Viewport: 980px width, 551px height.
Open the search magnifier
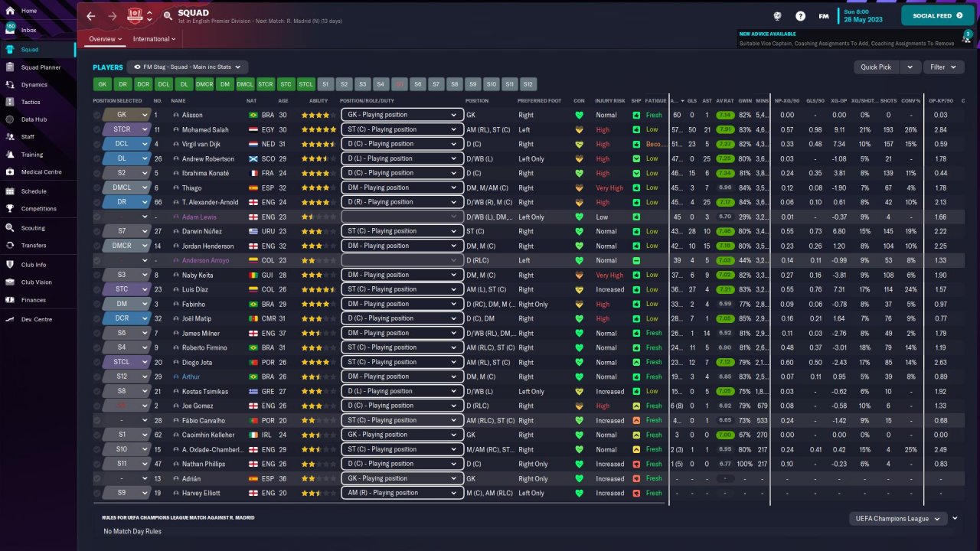coord(168,16)
